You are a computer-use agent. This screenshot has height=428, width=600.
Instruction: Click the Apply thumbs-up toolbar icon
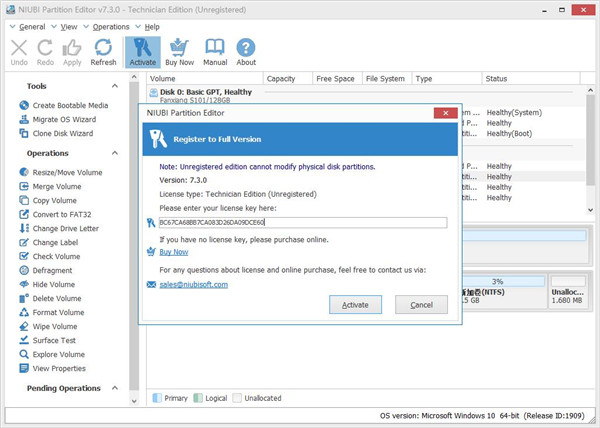point(72,52)
